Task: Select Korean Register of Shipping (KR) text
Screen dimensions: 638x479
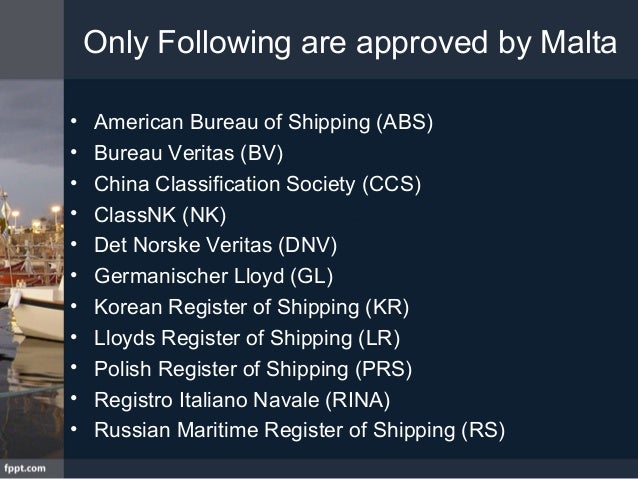Action: (251, 307)
